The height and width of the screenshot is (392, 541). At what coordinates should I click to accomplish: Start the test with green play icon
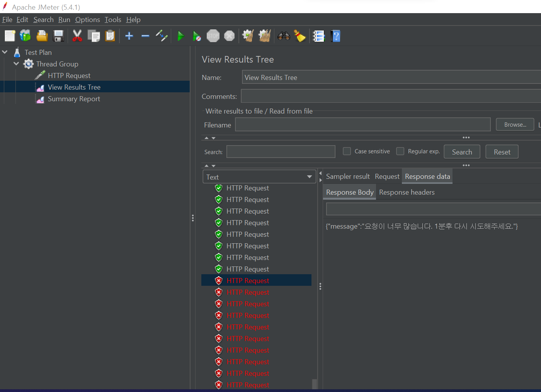pyautogui.click(x=180, y=36)
